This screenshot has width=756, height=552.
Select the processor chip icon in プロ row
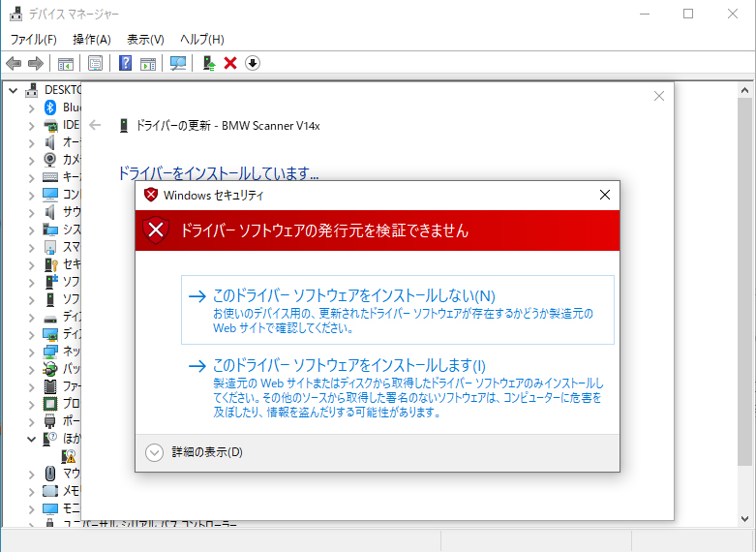click(50, 404)
